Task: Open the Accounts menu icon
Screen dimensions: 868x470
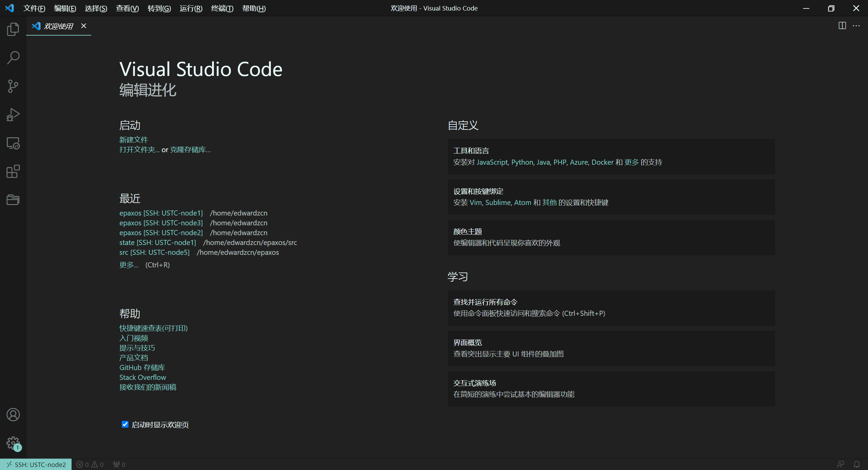Action: pyautogui.click(x=13, y=414)
